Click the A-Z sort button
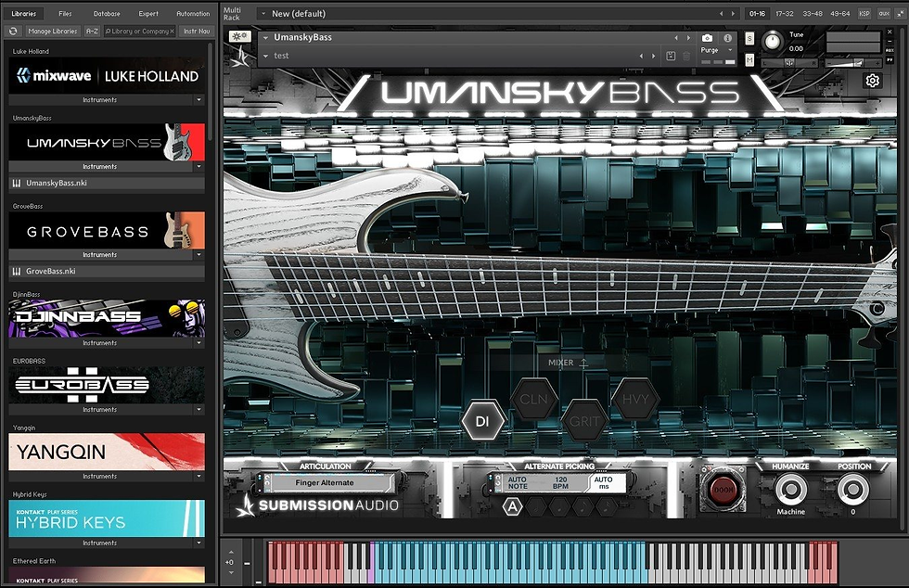 [92, 32]
